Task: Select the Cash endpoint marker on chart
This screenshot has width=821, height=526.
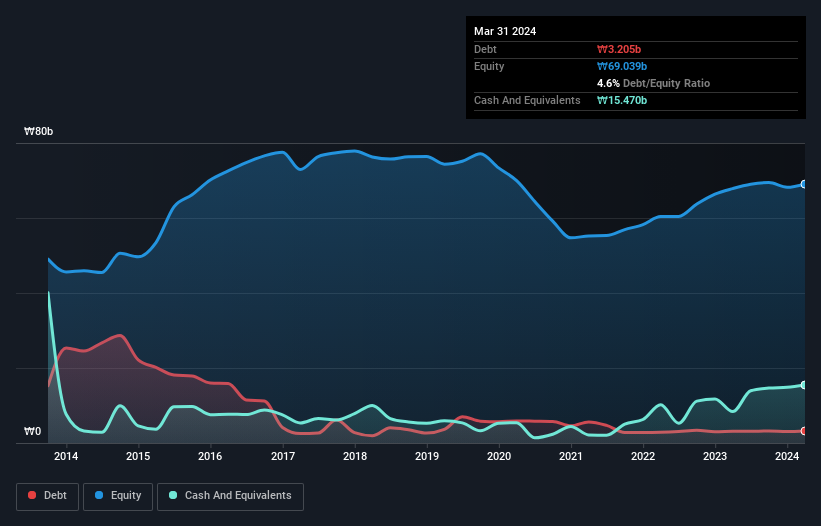Action: 804,385
